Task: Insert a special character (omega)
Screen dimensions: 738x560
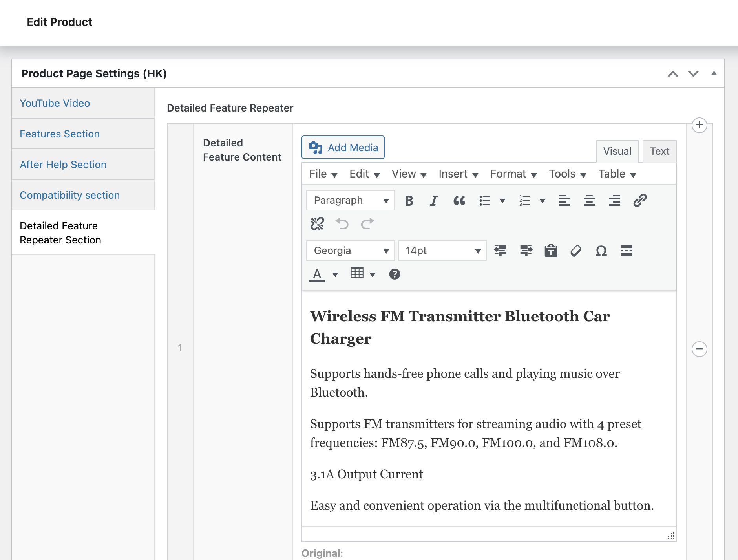Action: (601, 251)
